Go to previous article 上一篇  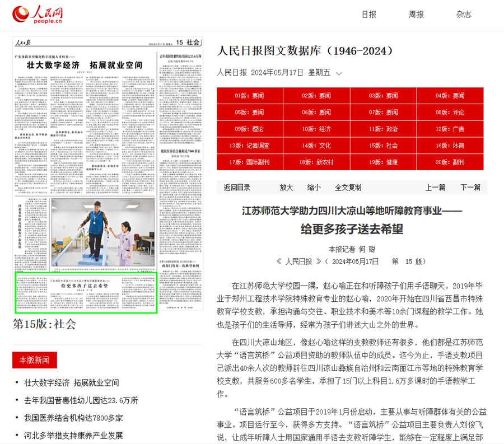click(x=435, y=188)
